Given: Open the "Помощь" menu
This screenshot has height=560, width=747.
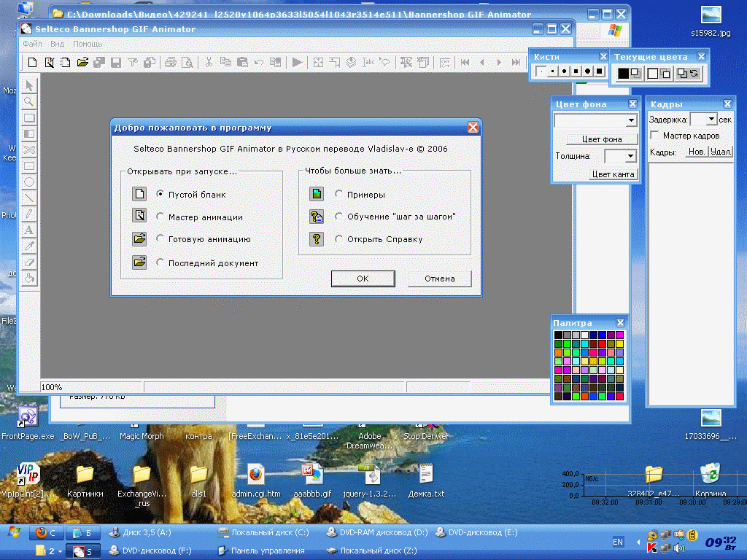Looking at the screenshot, I should pos(88,44).
